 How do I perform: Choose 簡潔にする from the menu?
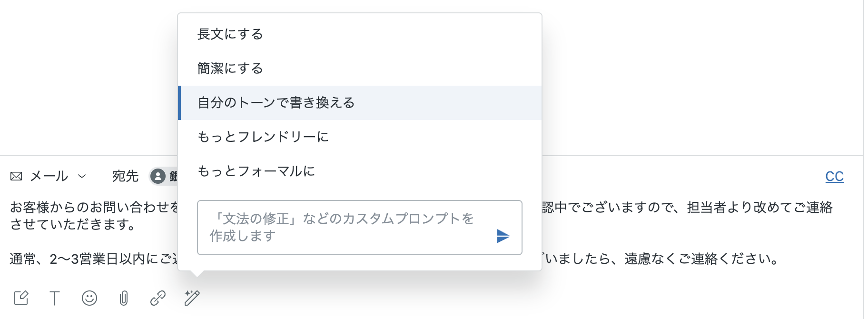pos(360,69)
